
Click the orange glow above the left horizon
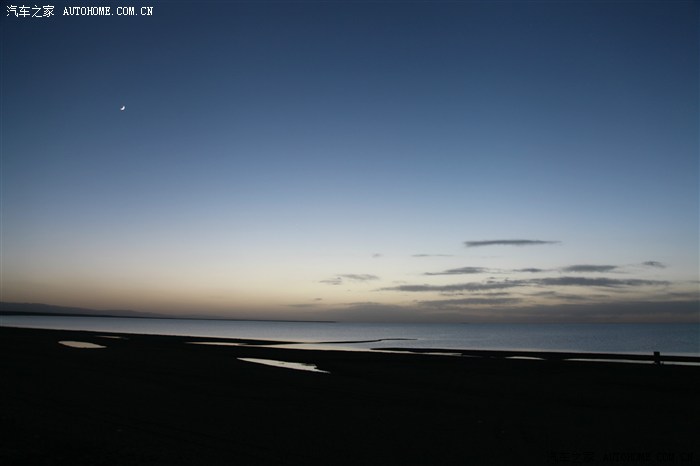pos(100,290)
